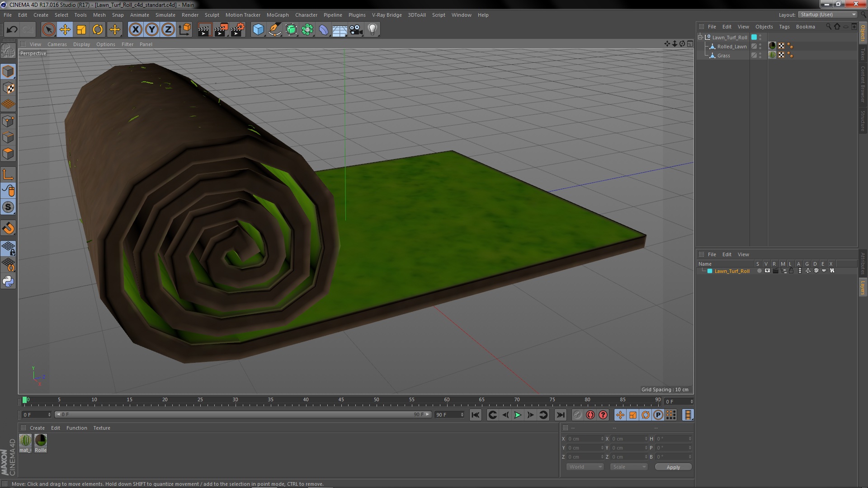Open the Object Manager Tags menu
The width and height of the screenshot is (868, 488).
pos(784,27)
